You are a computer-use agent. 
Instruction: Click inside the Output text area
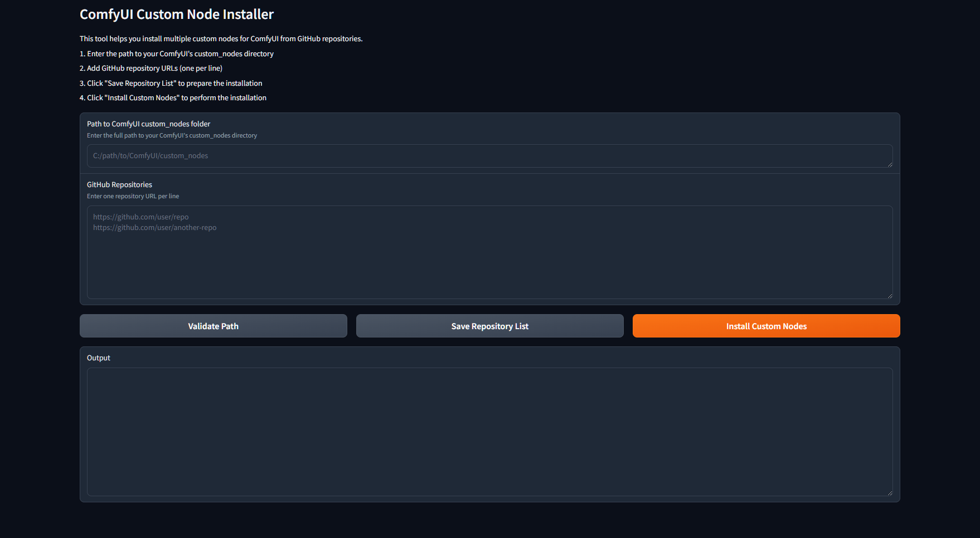click(x=489, y=432)
